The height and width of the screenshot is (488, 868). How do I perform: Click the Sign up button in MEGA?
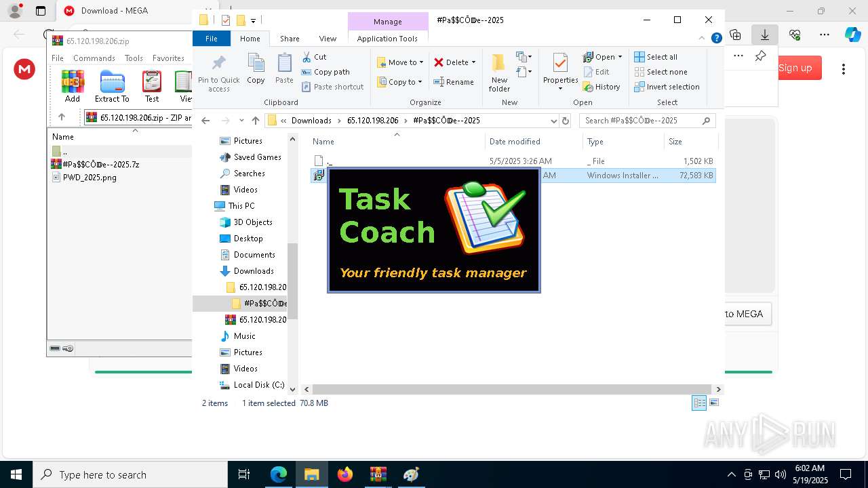(x=795, y=68)
